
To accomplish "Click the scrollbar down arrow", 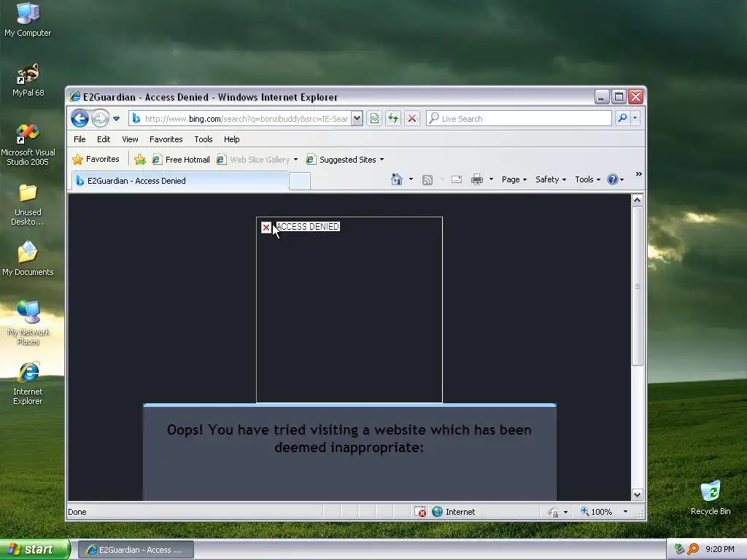I will (x=638, y=495).
